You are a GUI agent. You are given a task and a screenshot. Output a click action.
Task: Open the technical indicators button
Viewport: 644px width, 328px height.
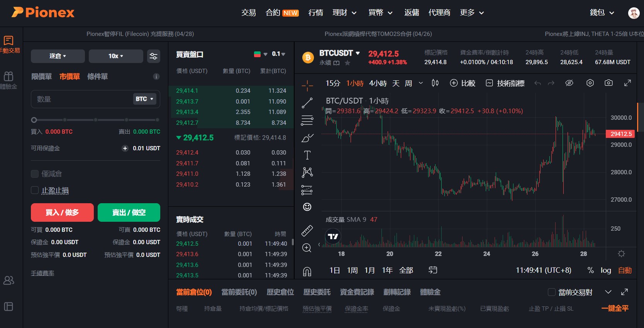505,83
